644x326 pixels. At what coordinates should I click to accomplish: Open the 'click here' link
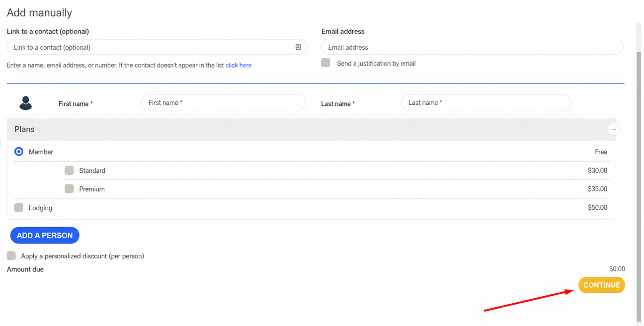point(239,65)
